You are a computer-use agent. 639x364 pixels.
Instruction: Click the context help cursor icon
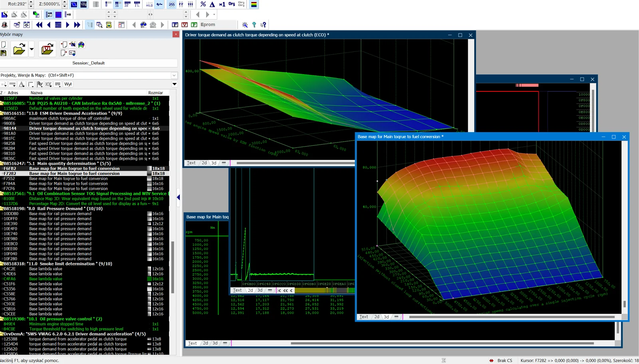tap(264, 25)
